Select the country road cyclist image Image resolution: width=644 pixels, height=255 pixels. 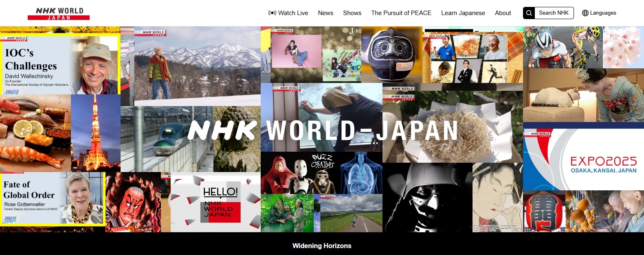click(352, 213)
